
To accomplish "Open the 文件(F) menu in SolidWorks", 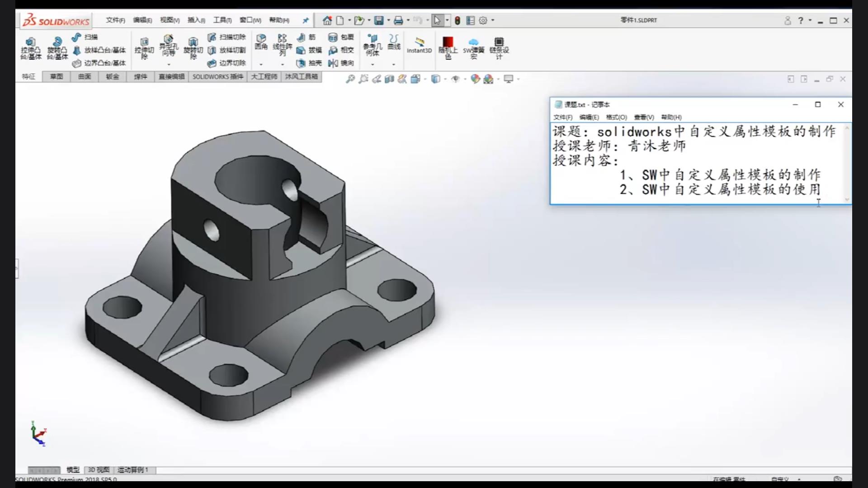I will click(115, 20).
